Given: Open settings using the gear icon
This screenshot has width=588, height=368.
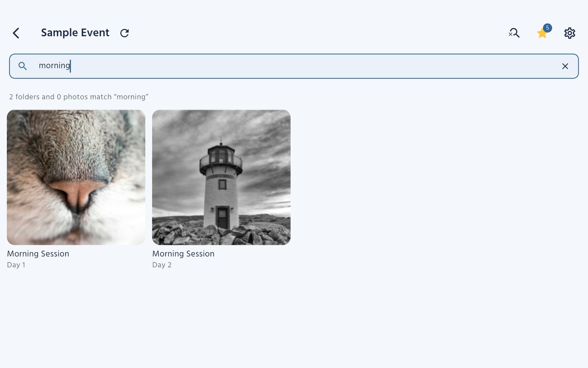Looking at the screenshot, I should click(x=569, y=33).
